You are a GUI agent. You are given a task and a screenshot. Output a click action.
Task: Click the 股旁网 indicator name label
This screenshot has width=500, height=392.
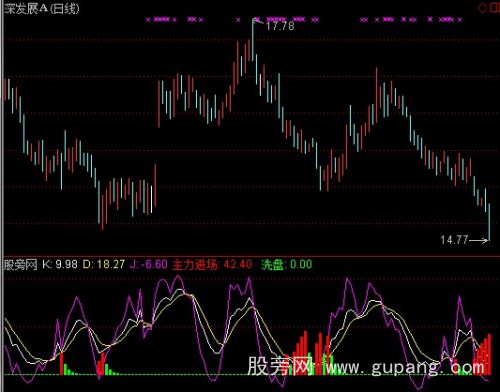pyautogui.click(x=20, y=265)
